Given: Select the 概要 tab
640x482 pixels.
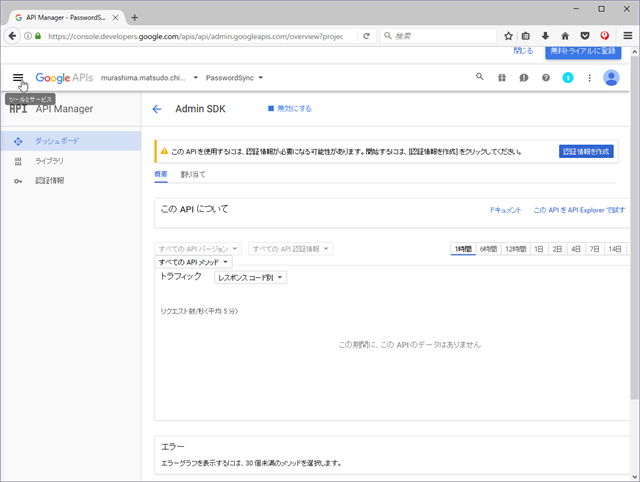Looking at the screenshot, I should coord(161,175).
